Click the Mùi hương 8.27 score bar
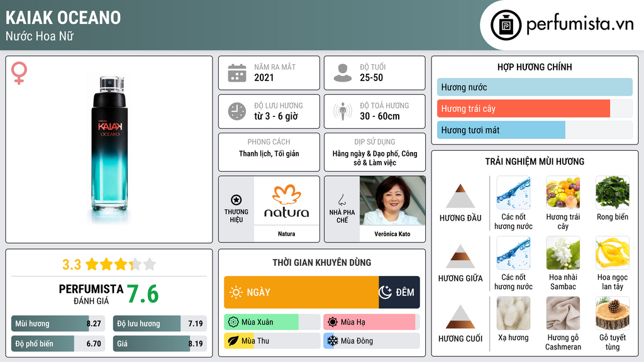 [x=58, y=324]
